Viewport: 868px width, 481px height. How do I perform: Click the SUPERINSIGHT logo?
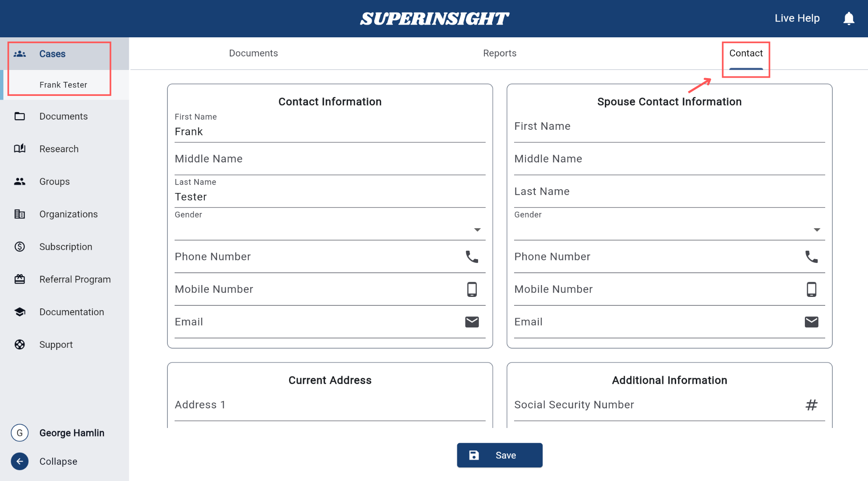click(x=434, y=18)
